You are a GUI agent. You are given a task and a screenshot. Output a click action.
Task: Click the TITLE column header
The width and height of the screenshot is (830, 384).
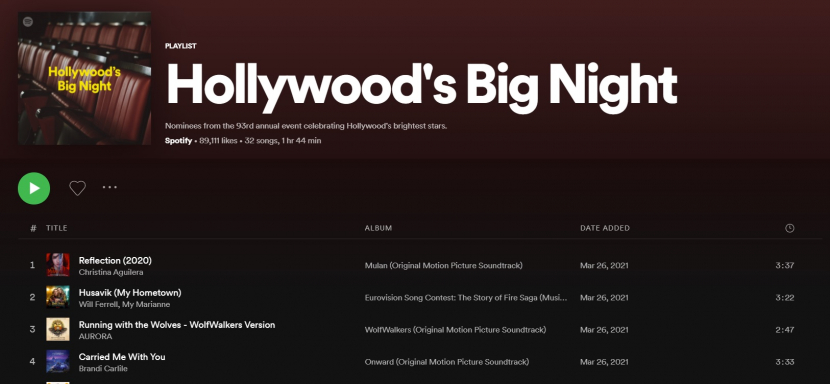pos(57,228)
